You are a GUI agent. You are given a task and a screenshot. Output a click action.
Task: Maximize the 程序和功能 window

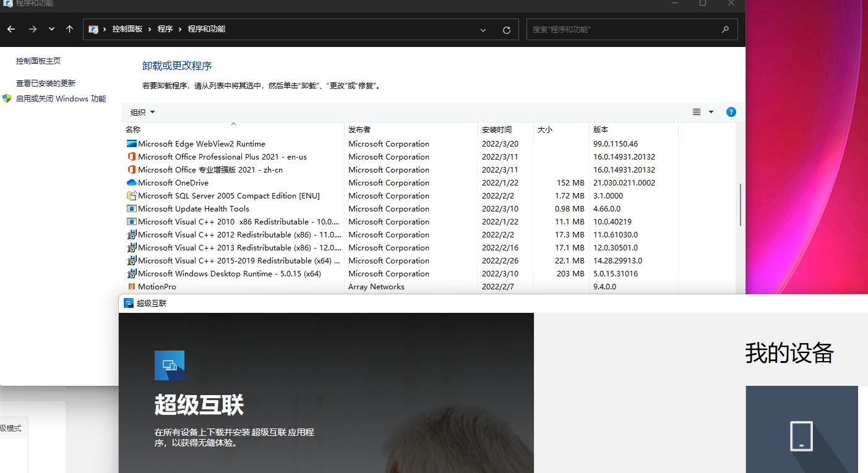703,3
